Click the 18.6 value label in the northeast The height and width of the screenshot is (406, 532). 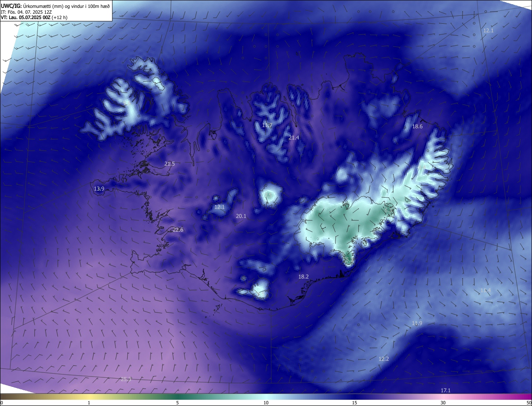coord(417,127)
